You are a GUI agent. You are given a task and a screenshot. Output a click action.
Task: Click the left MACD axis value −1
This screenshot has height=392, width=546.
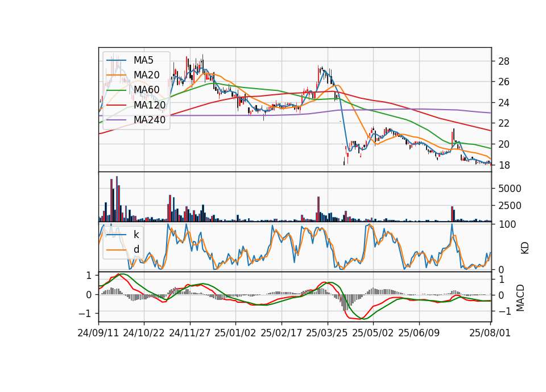click(85, 314)
